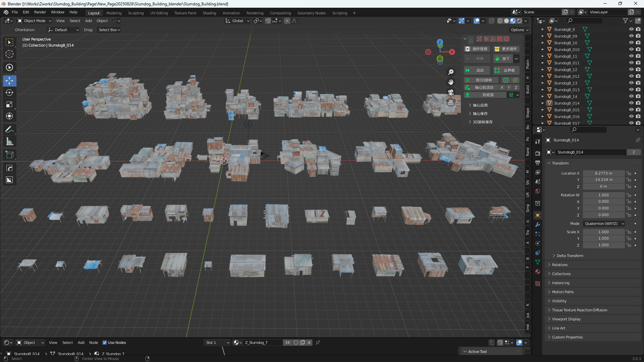Click the Z axis on the navigation gizmo
The width and height of the screenshot is (644, 362).
click(440, 42)
